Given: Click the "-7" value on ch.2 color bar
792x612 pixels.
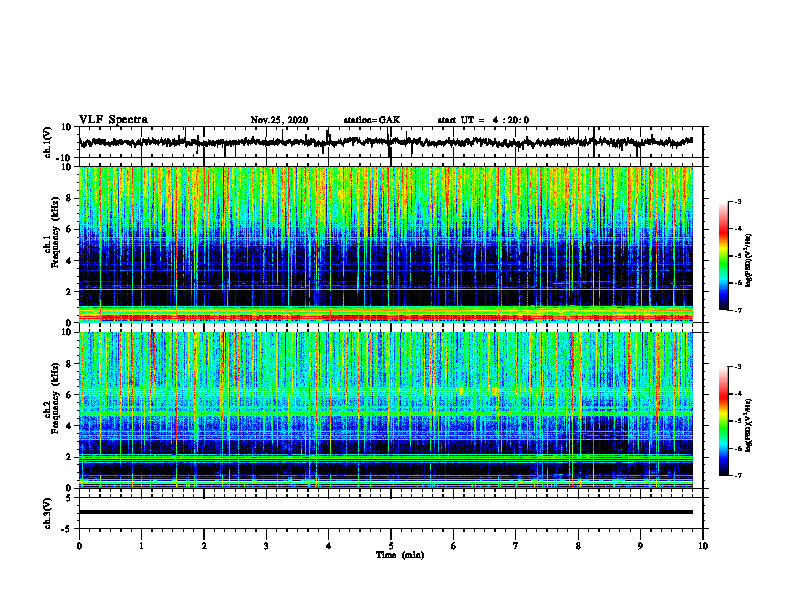Looking at the screenshot, I should (x=737, y=475).
